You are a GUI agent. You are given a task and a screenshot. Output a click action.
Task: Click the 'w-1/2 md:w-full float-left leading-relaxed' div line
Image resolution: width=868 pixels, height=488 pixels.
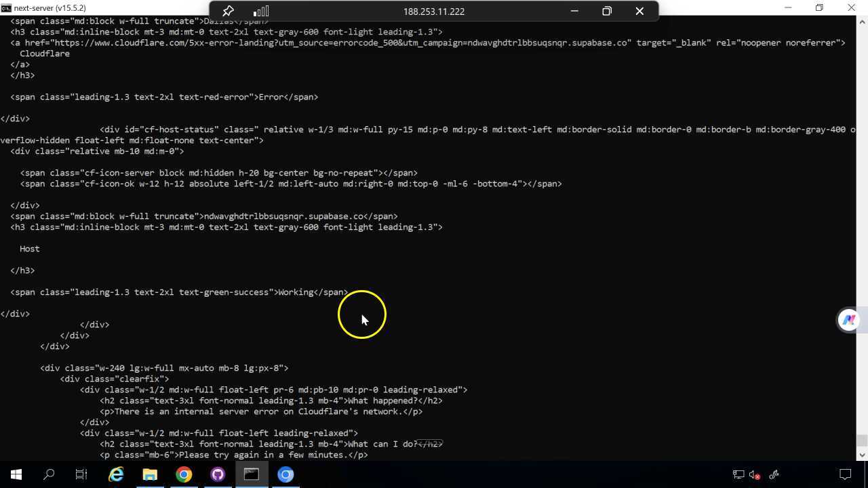click(x=219, y=433)
